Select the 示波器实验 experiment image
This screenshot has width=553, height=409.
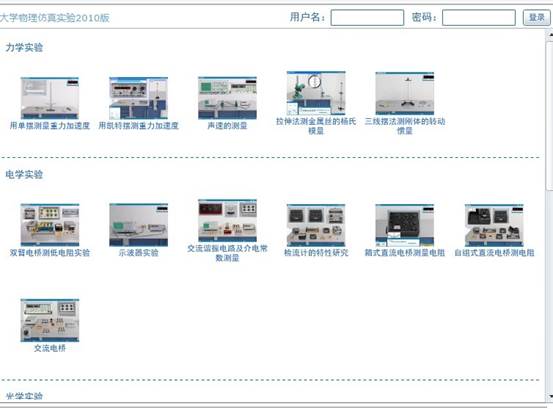click(139, 225)
